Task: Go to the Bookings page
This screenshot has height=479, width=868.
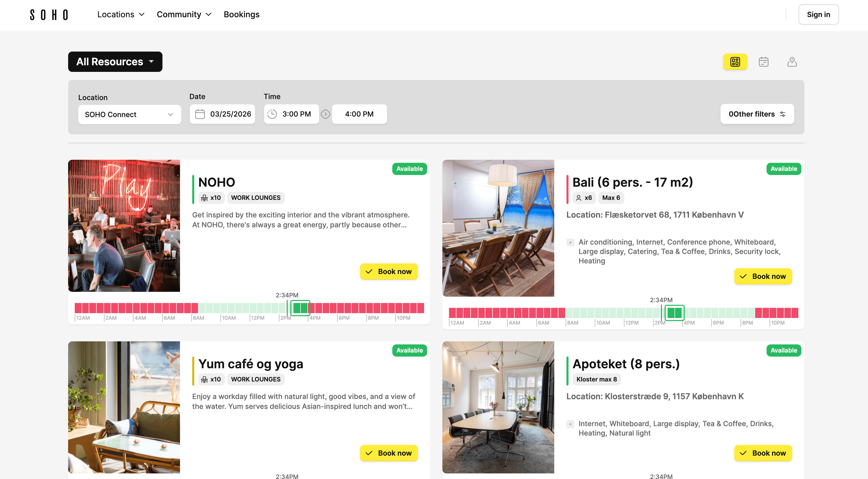Action: tap(241, 14)
